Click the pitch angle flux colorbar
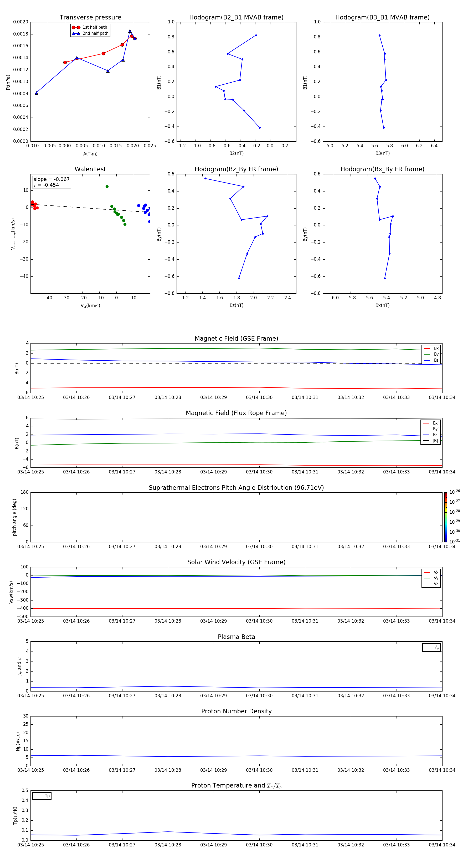This screenshot has width=473, height=868. click(446, 517)
